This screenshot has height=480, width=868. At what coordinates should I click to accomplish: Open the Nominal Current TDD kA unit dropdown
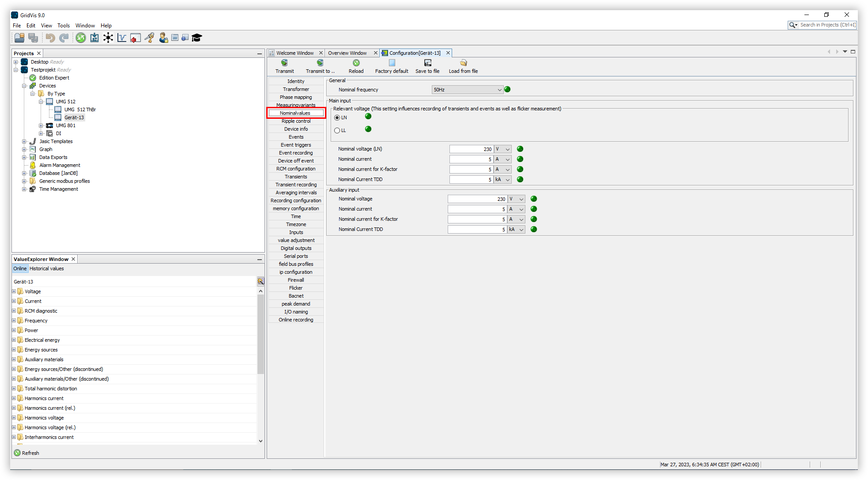[x=502, y=180]
